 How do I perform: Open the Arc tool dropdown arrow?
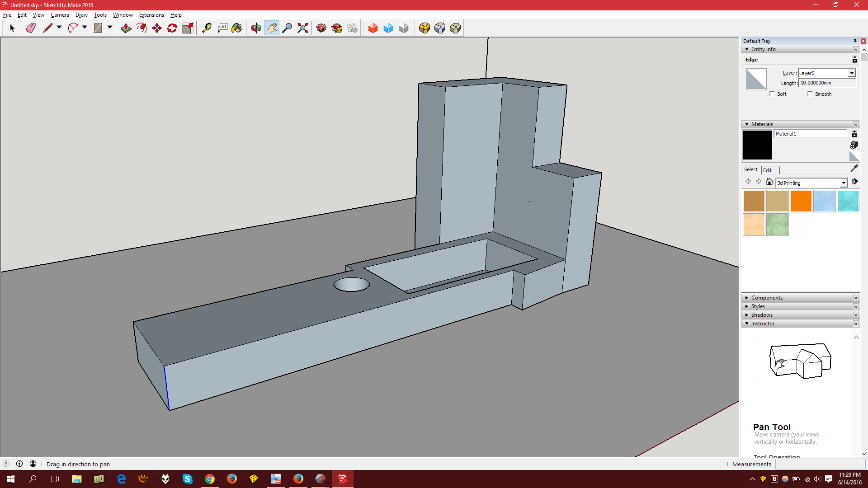pos(85,28)
